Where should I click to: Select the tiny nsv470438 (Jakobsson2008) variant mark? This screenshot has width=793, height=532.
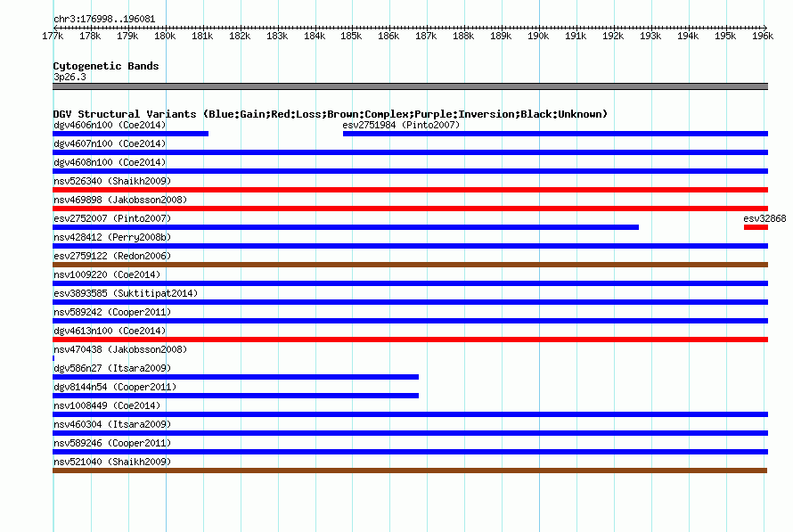pyautogui.click(x=53, y=358)
